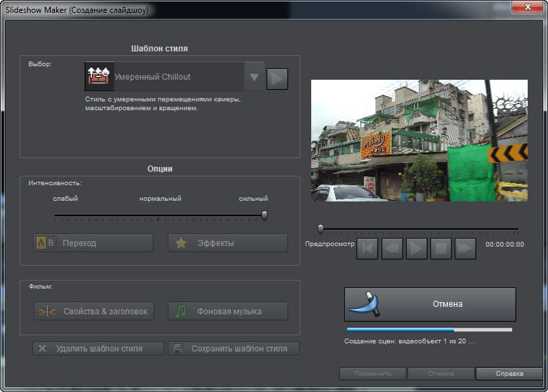
Task: Open Свойства & заголовок settings
Action: pos(93,311)
